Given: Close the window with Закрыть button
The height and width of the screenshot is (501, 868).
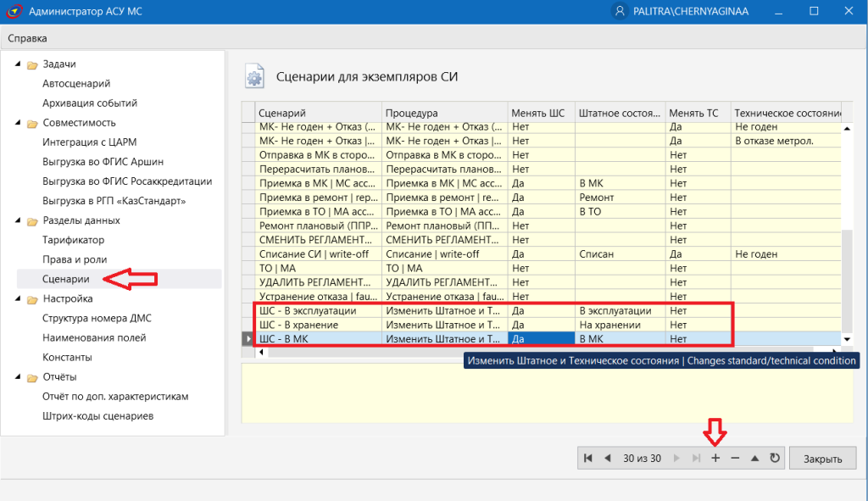Looking at the screenshot, I should point(822,459).
